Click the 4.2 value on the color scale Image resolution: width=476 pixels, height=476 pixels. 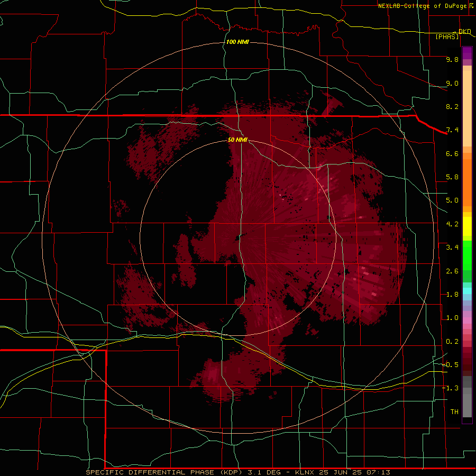click(x=452, y=224)
